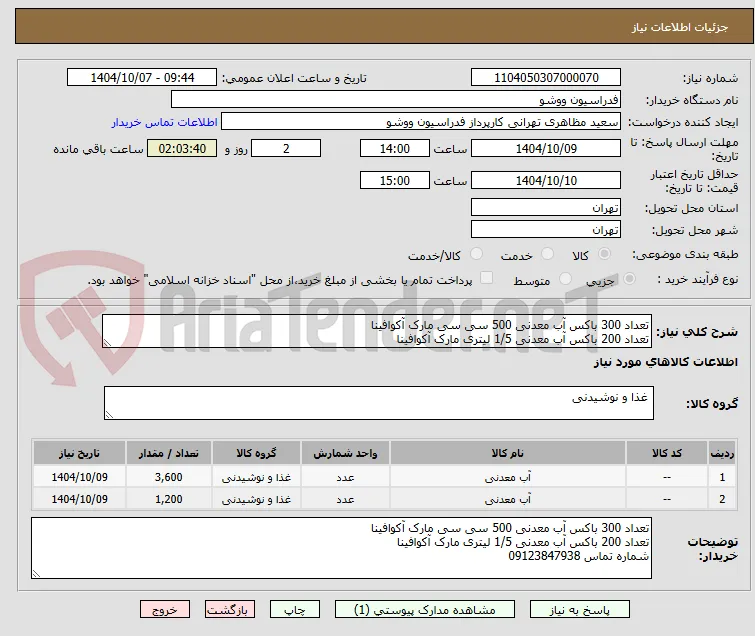Click the استان محل تحویل field تهران
The width and height of the screenshot is (755, 636).
pyautogui.click(x=546, y=208)
